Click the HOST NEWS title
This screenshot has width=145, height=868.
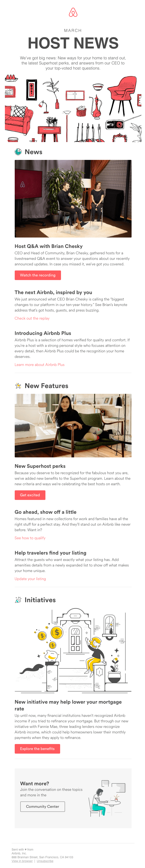click(x=72, y=43)
